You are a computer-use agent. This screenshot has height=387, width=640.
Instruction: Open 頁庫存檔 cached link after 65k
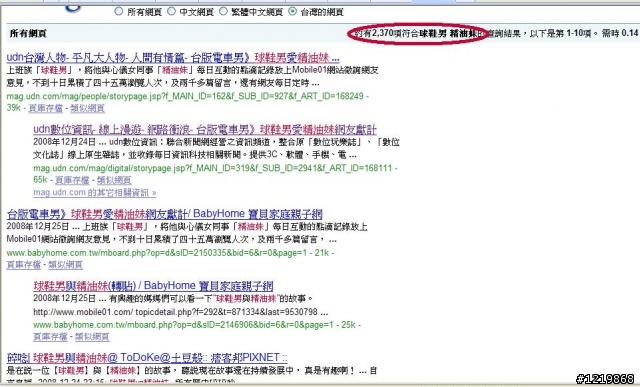[x=72, y=180]
